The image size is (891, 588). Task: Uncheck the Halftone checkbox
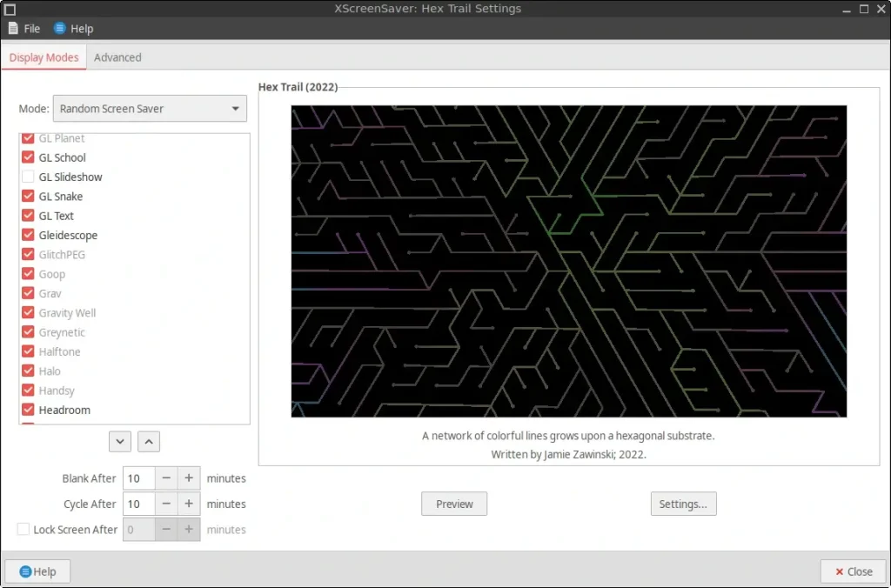(28, 351)
